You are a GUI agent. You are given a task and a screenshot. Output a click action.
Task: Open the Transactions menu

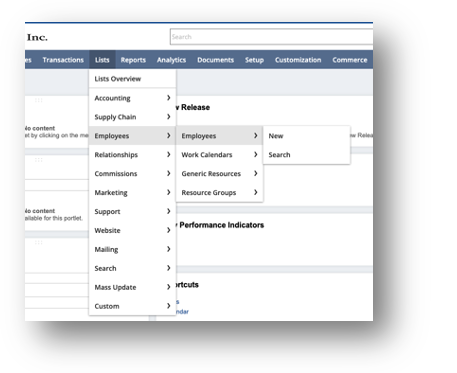(x=63, y=60)
